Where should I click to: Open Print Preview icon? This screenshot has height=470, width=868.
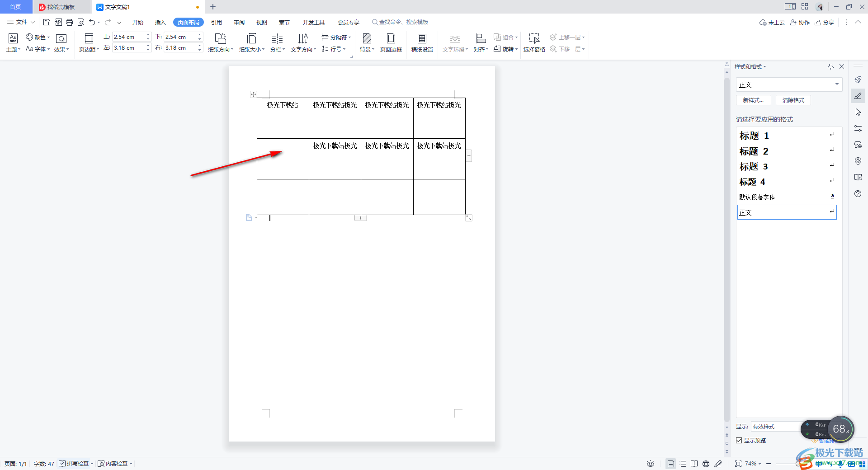point(81,22)
